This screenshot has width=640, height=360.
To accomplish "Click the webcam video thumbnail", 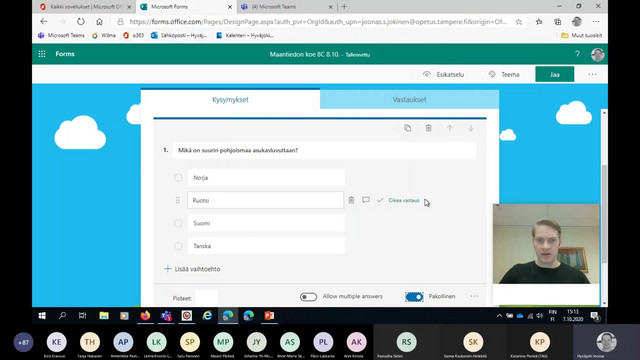I will (x=546, y=244).
